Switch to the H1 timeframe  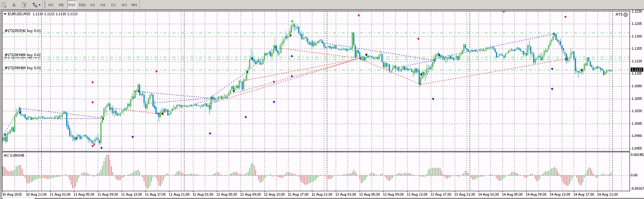pos(93,5)
